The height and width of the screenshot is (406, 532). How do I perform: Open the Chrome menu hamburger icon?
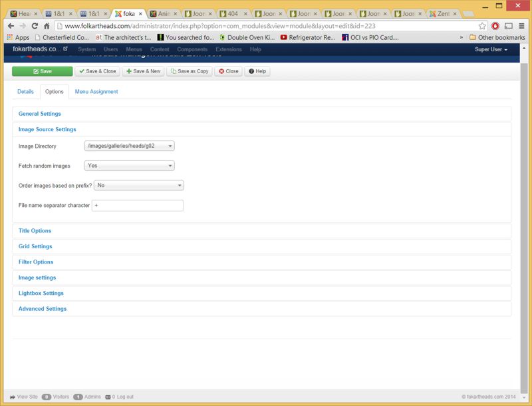[x=522, y=26]
